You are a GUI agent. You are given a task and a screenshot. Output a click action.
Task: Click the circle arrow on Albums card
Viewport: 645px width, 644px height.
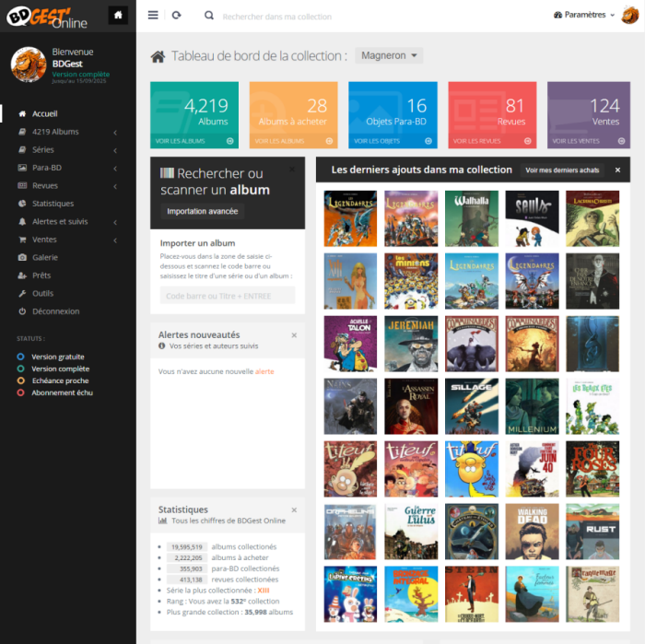(x=230, y=141)
